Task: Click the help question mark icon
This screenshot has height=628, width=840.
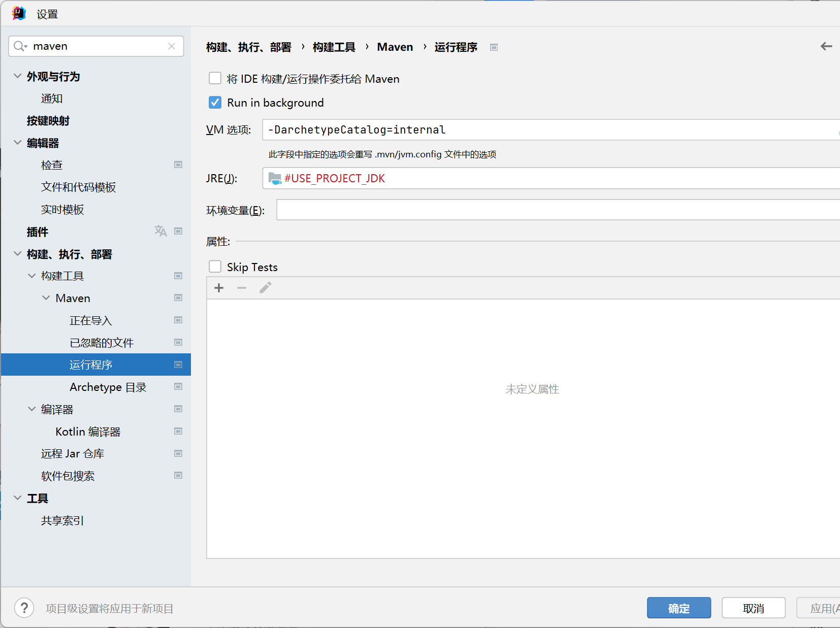Action: 24,608
